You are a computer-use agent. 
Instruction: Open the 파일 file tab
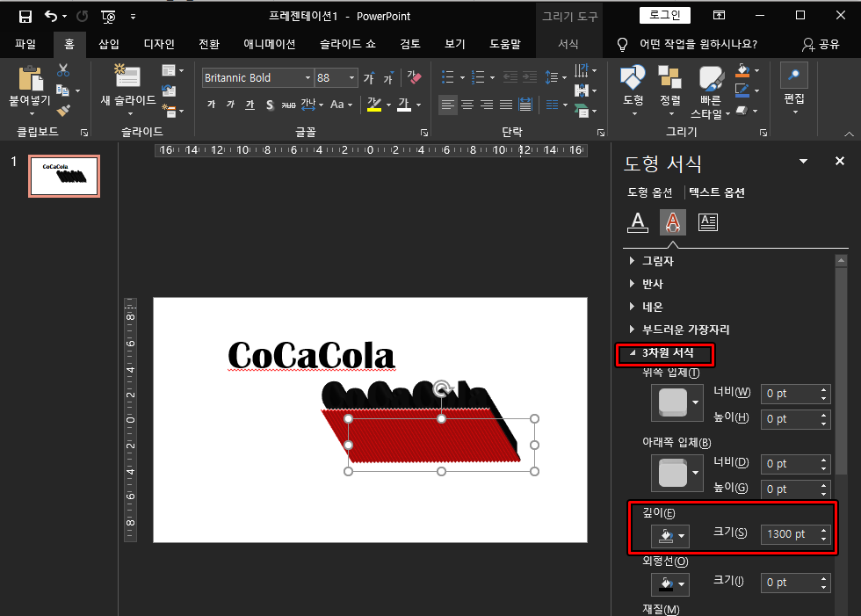point(25,44)
